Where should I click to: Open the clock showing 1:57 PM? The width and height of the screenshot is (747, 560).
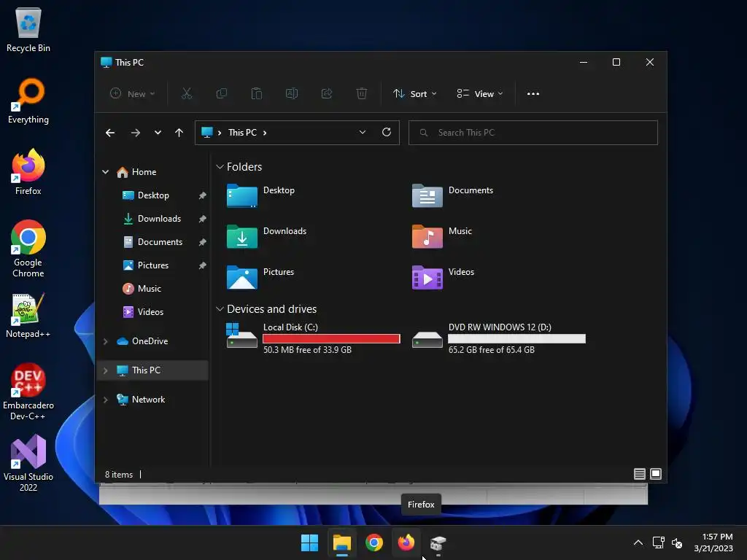coord(713,542)
